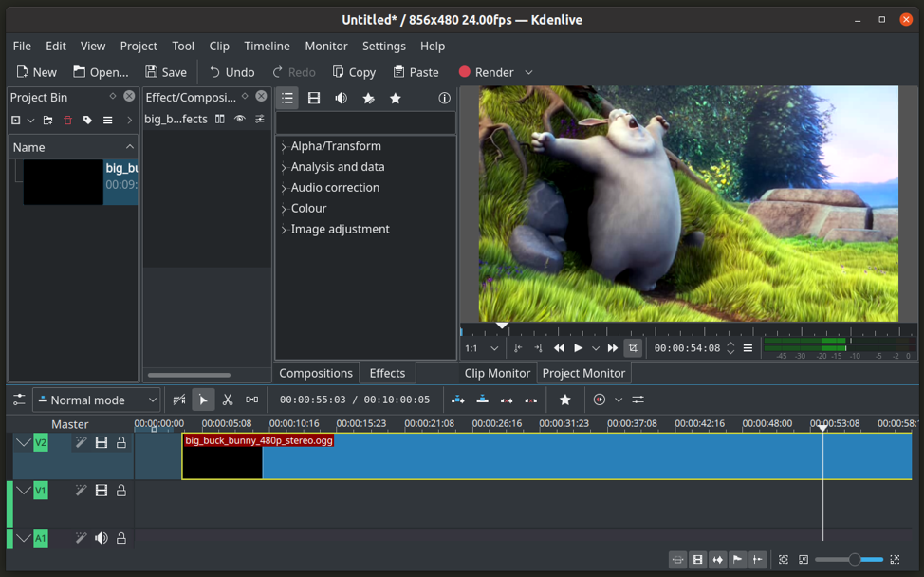Delete clip using red trash icon
The width and height of the screenshot is (924, 577).
(x=67, y=121)
